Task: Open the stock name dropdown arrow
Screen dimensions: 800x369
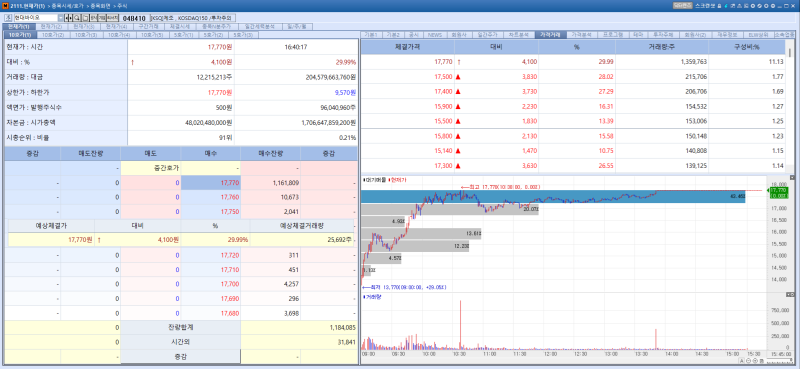Action: coord(61,18)
